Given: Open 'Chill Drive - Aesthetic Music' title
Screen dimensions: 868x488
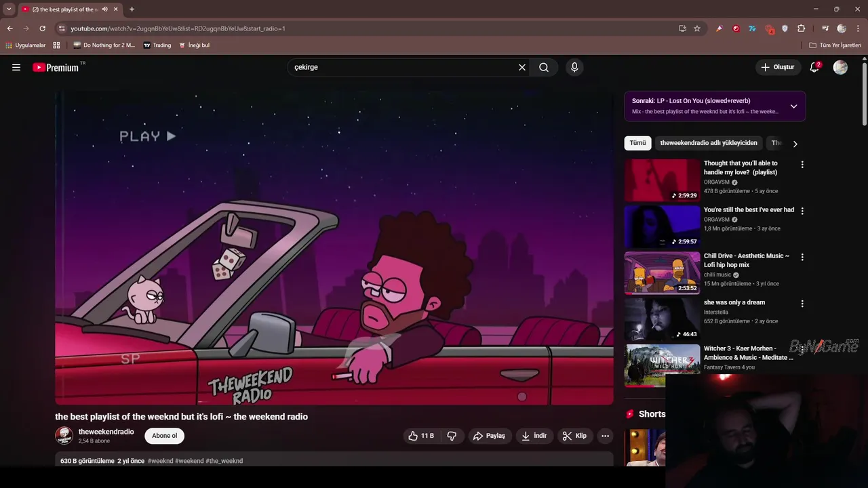Looking at the screenshot, I should (x=747, y=260).
